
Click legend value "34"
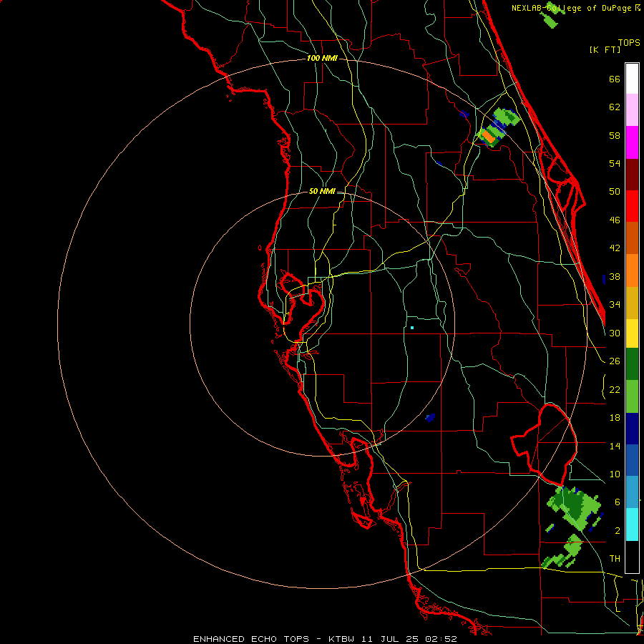(615, 304)
